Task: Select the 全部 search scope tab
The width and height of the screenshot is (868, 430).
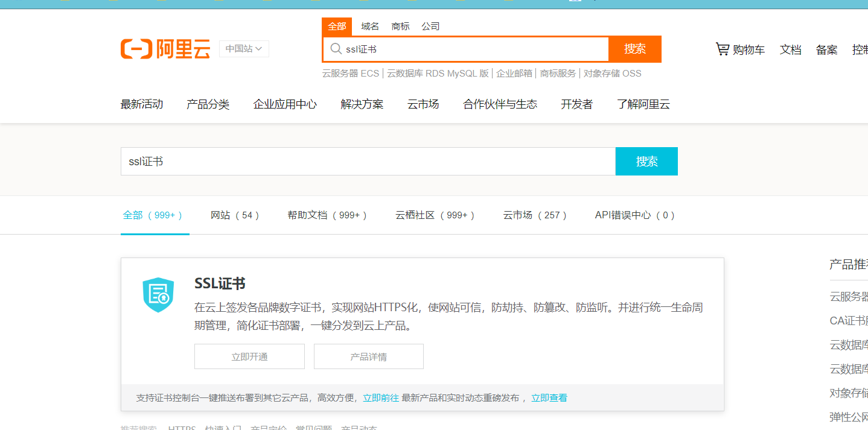Action: pyautogui.click(x=337, y=26)
